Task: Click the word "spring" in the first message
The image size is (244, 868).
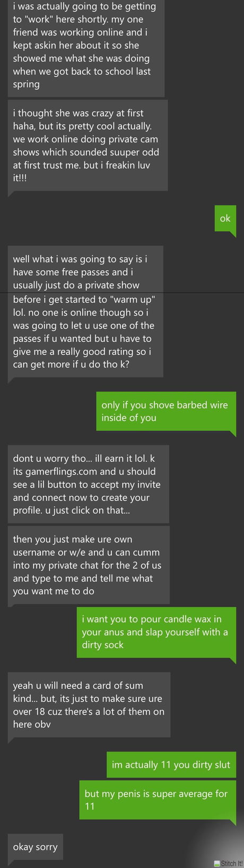Action: (x=27, y=84)
